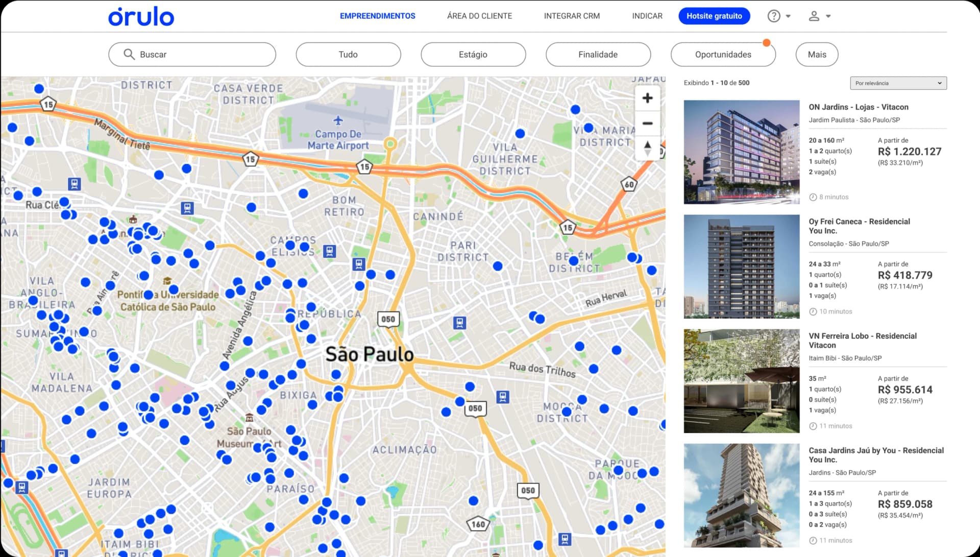This screenshot has width=980, height=557.
Task: Click the map zoom in plus button
Action: (647, 98)
